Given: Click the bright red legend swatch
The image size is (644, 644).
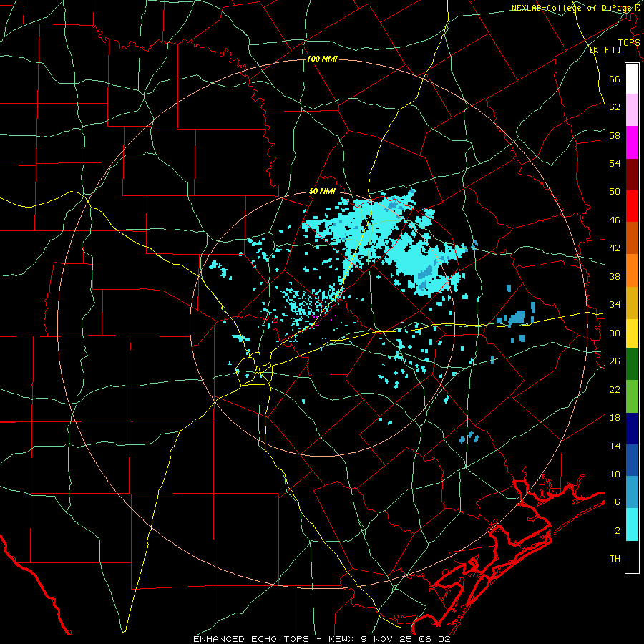Looking at the screenshot, I should (632, 206).
